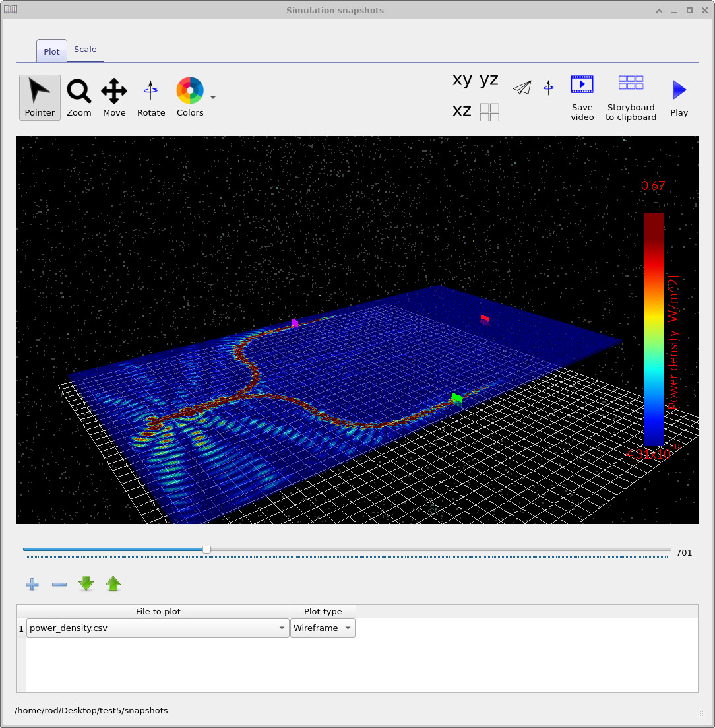Click the paper plane fly-through icon
The width and height of the screenshot is (715, 728).
click(522, 86)
